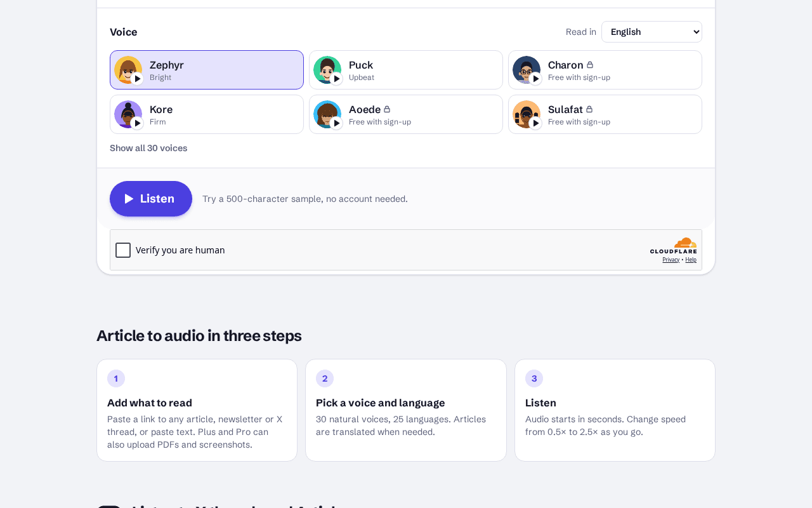
Task: Preview the Aoede voice avatar
Action: (327, 114)
